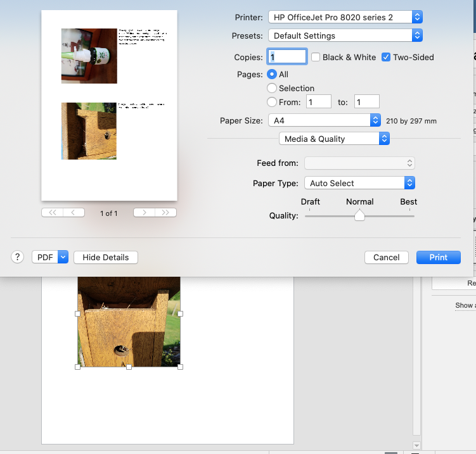Go to previous page in preview
This screenshot has height=454, width=476.
pos(74,213)
